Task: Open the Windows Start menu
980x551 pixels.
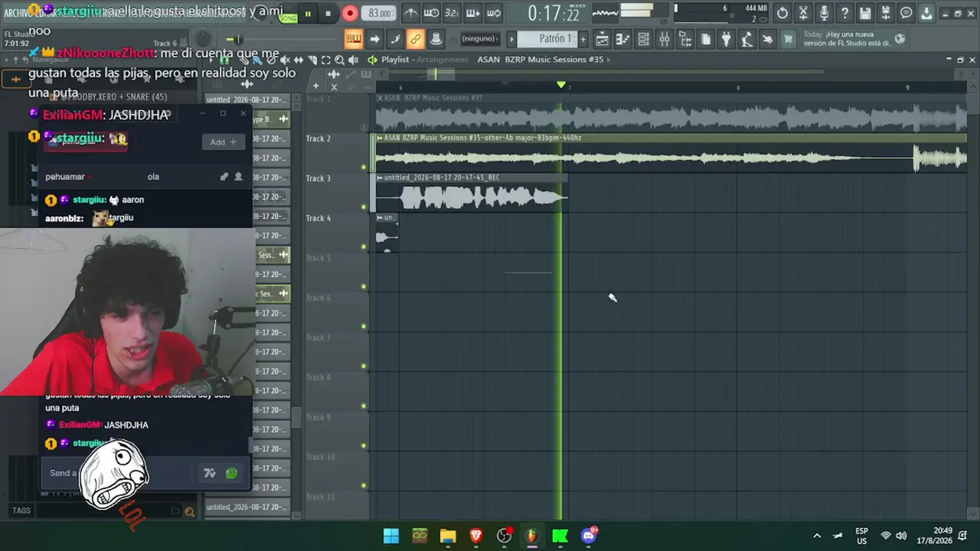Action: coord(391,536)
